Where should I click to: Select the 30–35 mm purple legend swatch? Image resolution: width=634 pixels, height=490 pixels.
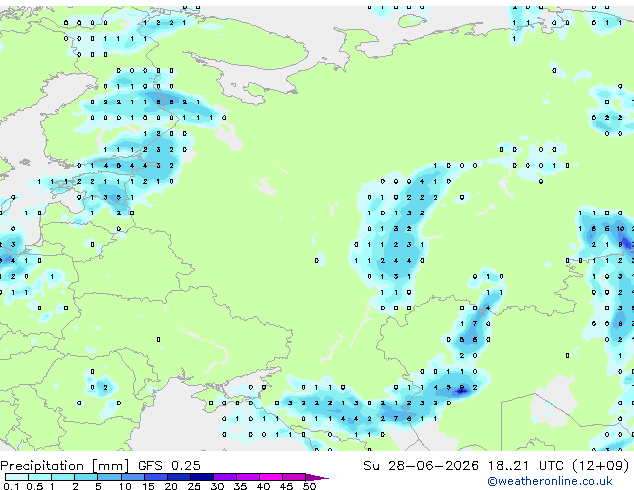(225, 477)
